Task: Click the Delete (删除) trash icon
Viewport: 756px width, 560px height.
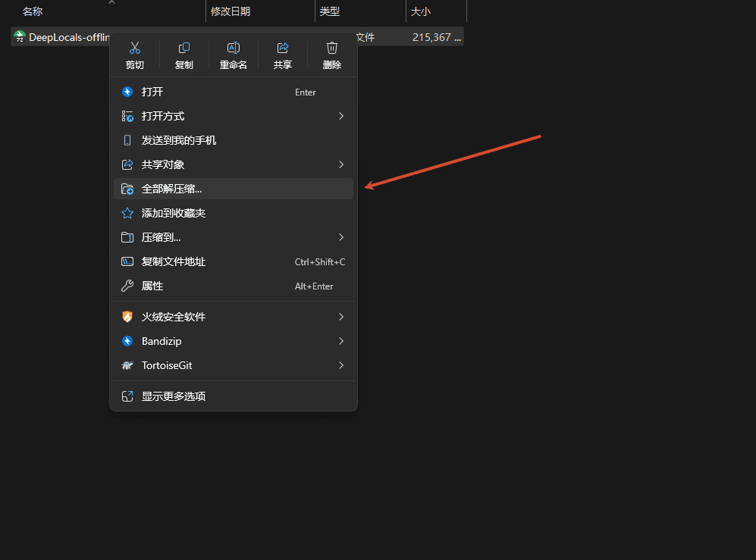Action: coord(331,48)
